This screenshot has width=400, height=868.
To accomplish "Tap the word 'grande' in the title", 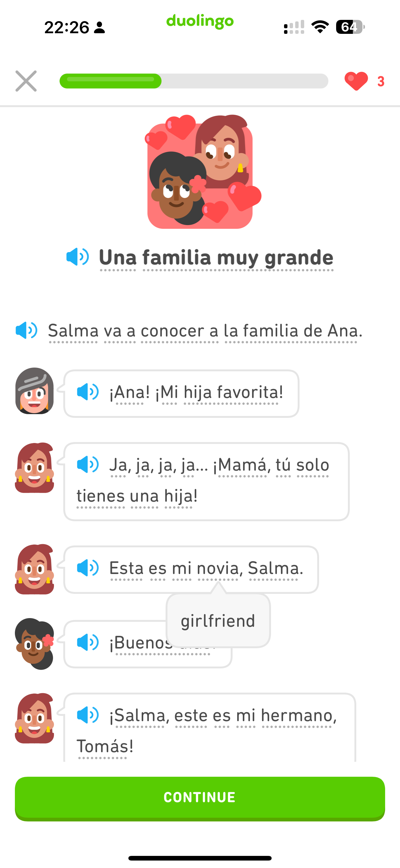I will coord(299,257).
